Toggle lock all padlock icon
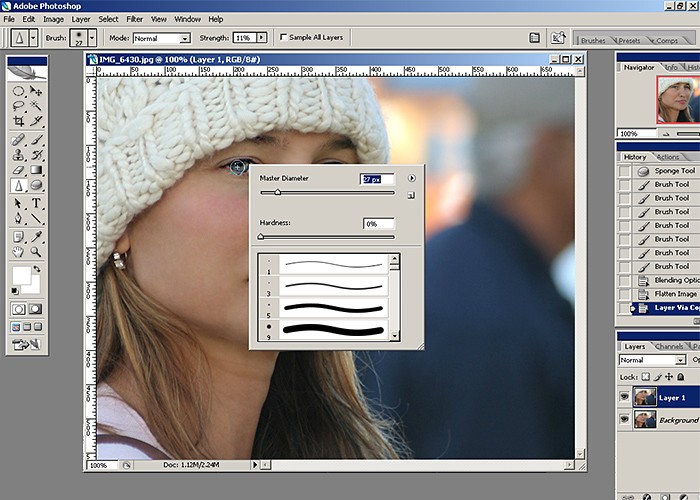The height and width of the screenshot is (500, 700). click(680, 377)
